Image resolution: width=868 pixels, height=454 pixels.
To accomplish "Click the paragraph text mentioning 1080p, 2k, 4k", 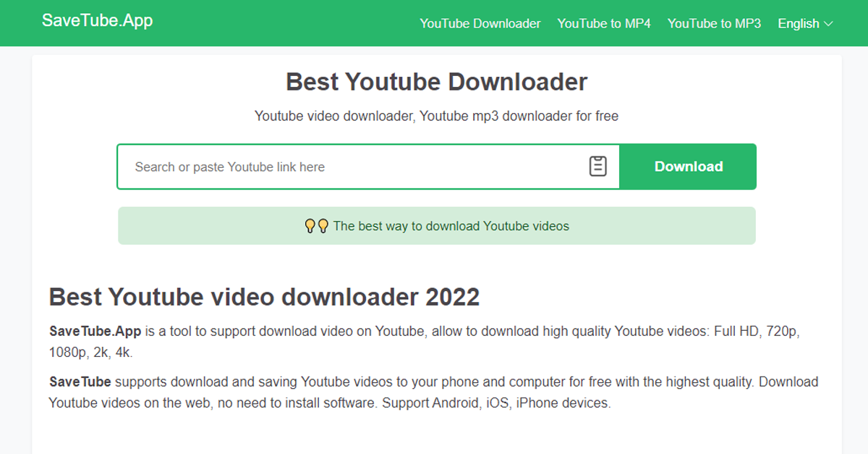I will [90, 353].
